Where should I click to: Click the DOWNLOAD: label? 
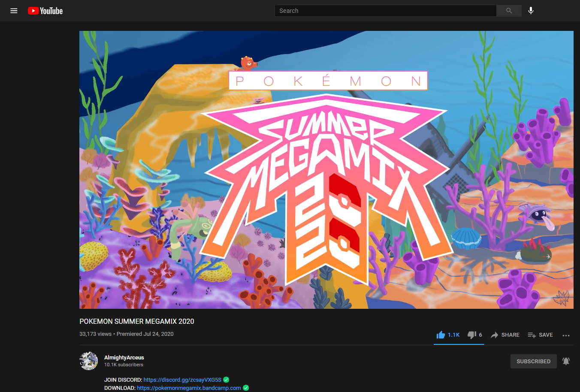pyautogui.click(x=120, y=388)
